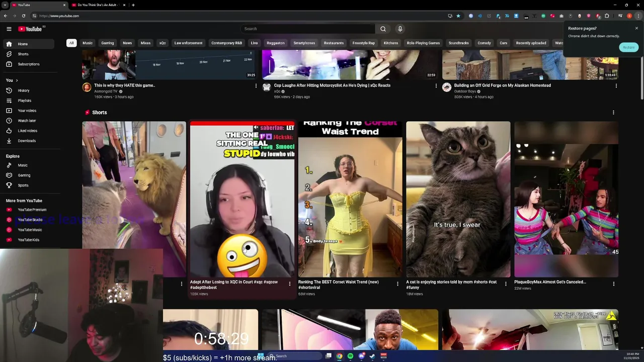Open the YouTube hamburger guide menu
This screenshot has width=644, height=362.
tap(9, 29)
